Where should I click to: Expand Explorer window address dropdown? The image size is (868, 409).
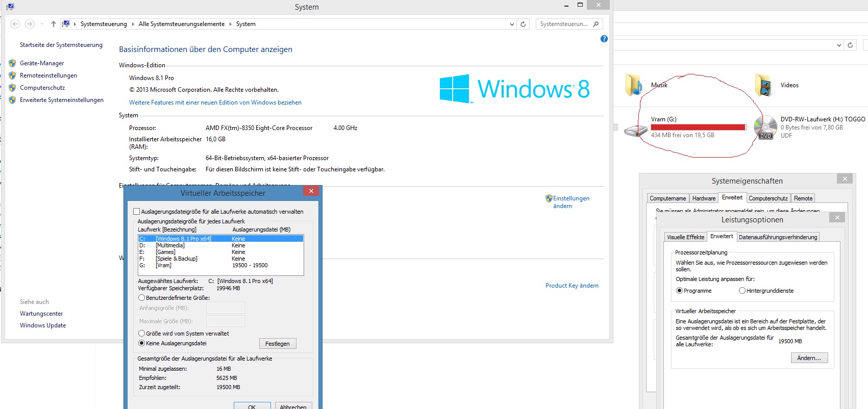coord(839,45)
